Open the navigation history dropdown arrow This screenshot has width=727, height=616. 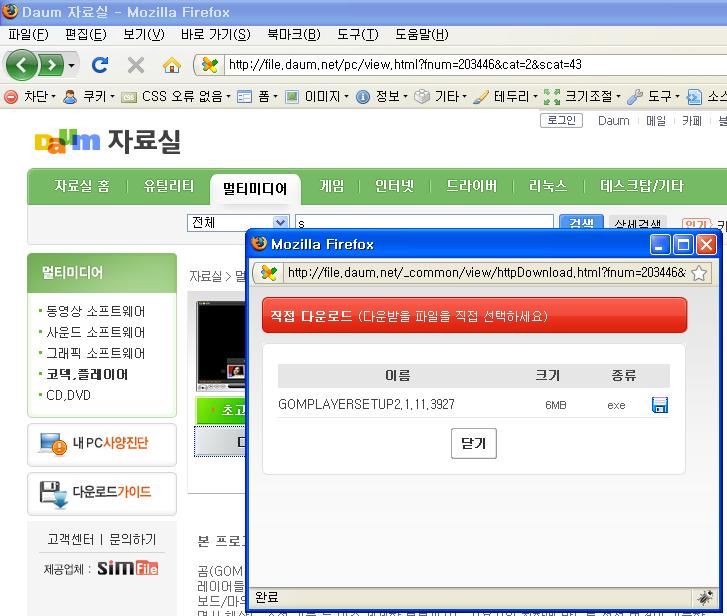(x=71, y=65)
